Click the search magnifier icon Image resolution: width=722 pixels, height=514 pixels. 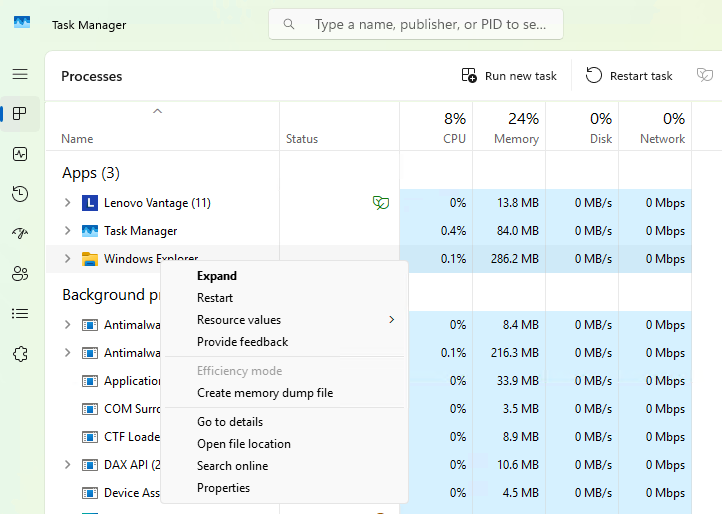pyautogui.click(x=289, y=24)
